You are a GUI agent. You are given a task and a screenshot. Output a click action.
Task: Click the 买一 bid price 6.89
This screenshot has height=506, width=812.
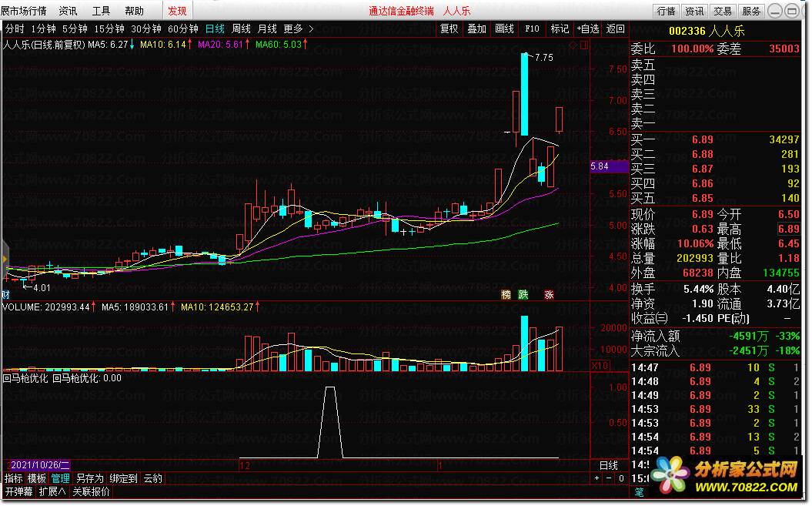(703, 139)
